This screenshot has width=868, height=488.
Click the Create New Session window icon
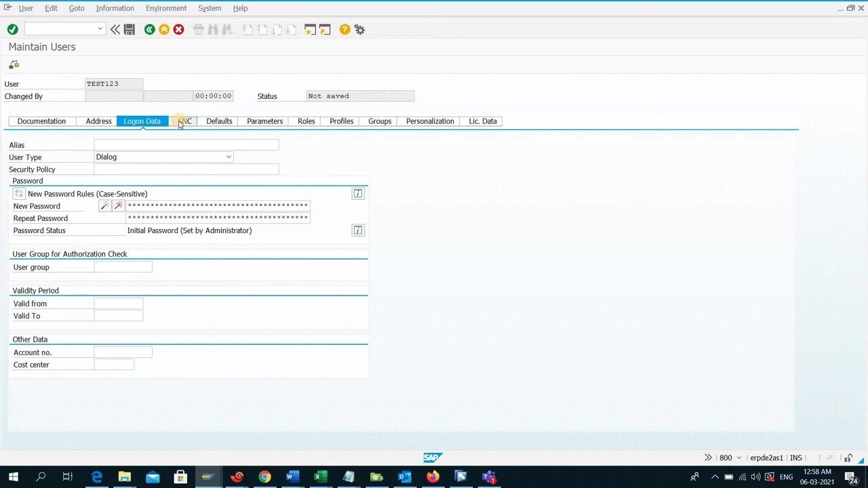pos(310,29)
